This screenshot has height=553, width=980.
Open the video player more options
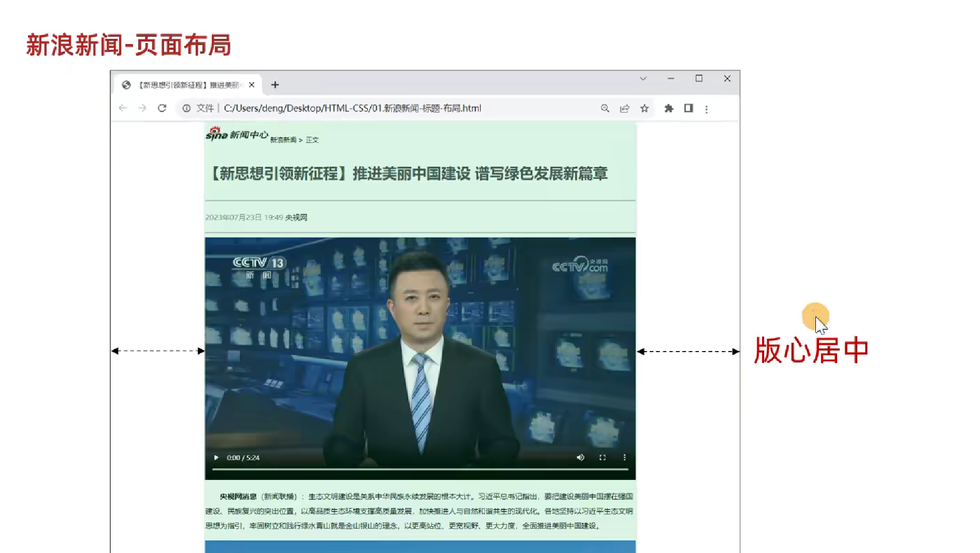[624, 458]
